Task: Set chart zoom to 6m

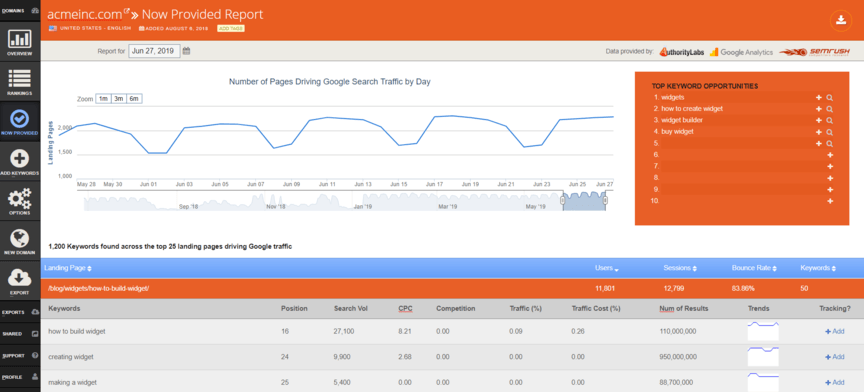Action: click(x=134, y=99)
